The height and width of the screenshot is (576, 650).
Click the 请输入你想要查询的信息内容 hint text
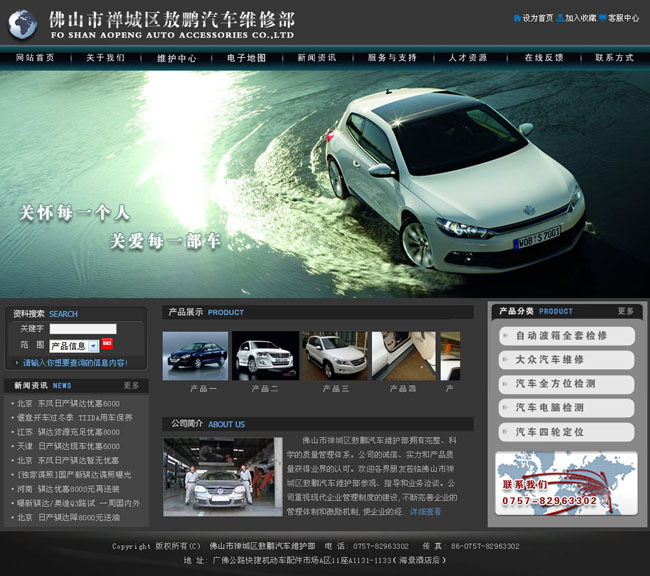75,363
